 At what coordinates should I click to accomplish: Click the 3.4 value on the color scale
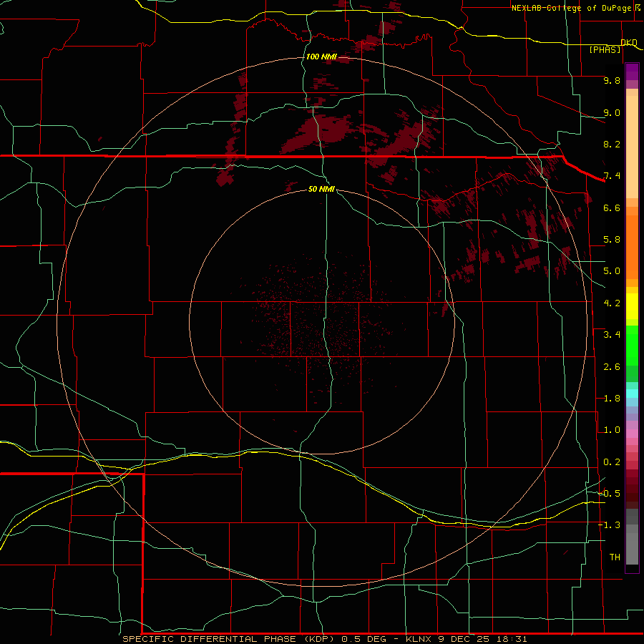(612, 335)
